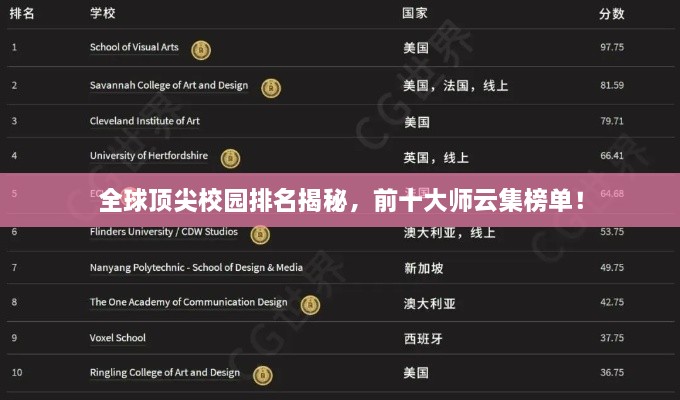Click the score 53.75

coord(612,232)
